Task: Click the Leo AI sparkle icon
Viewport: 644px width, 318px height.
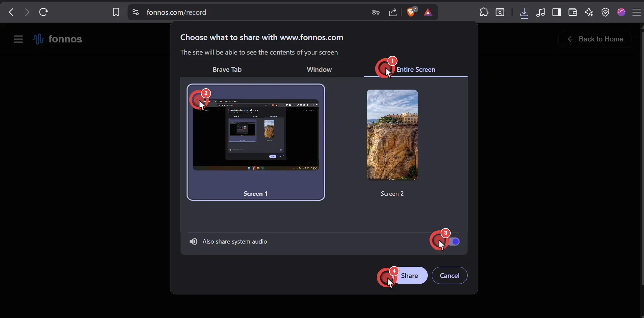Action: coord(589,12)
